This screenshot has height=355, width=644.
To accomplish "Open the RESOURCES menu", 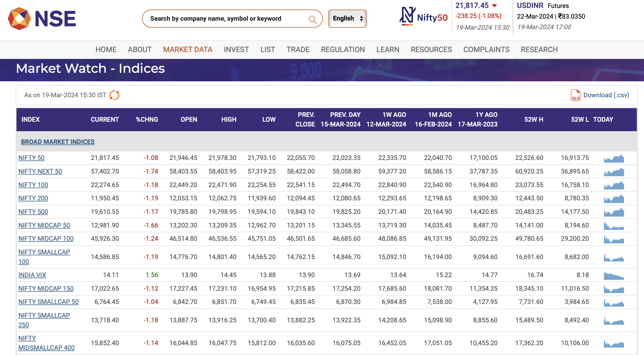I will (x=431, y=50).
